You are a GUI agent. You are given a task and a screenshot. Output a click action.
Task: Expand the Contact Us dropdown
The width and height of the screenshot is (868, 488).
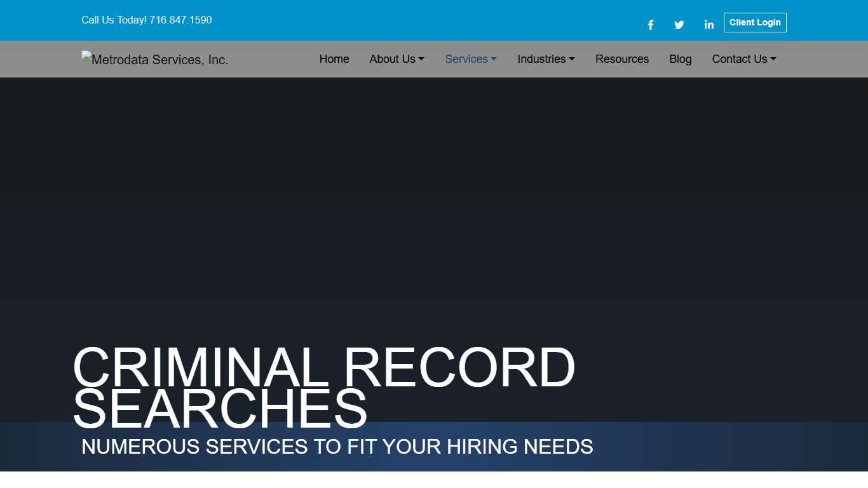[x=740, y=58]
